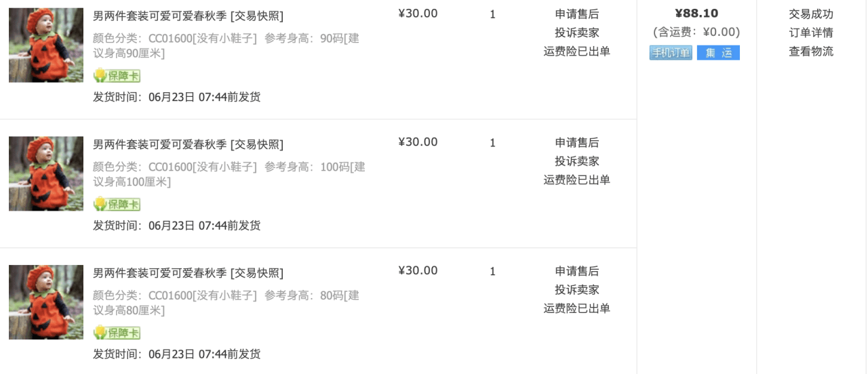
Task: Click 投诉卖家 for the 80码 item
Action: (577, 289)
